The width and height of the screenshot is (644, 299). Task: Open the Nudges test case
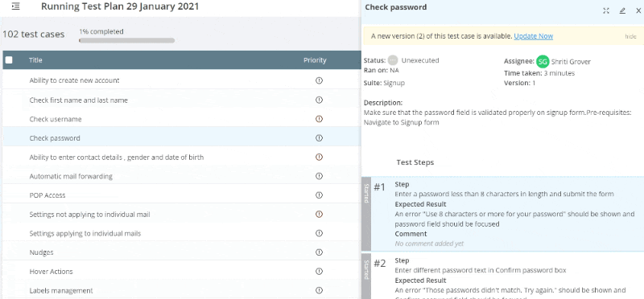tap(42, 252)
